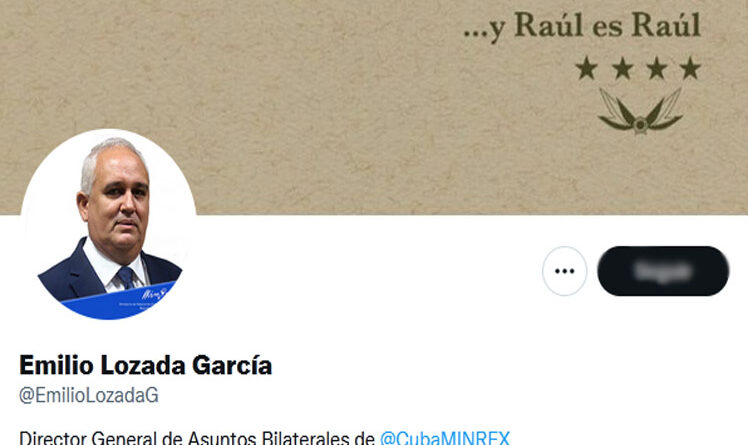The width and height of the screenshot is (748, 445).
Task: Click the last star in the banner
Action: pyautogui.click(x=690, y=68)
